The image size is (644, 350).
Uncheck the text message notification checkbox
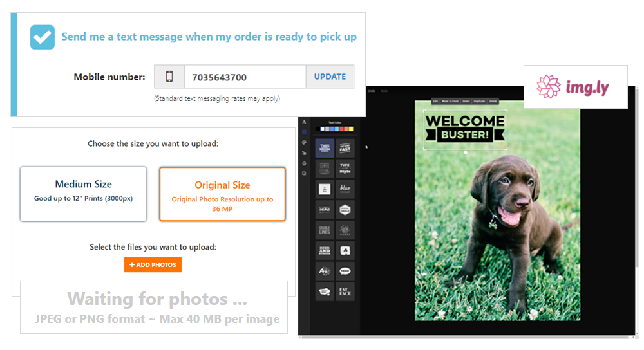(43, 37)
